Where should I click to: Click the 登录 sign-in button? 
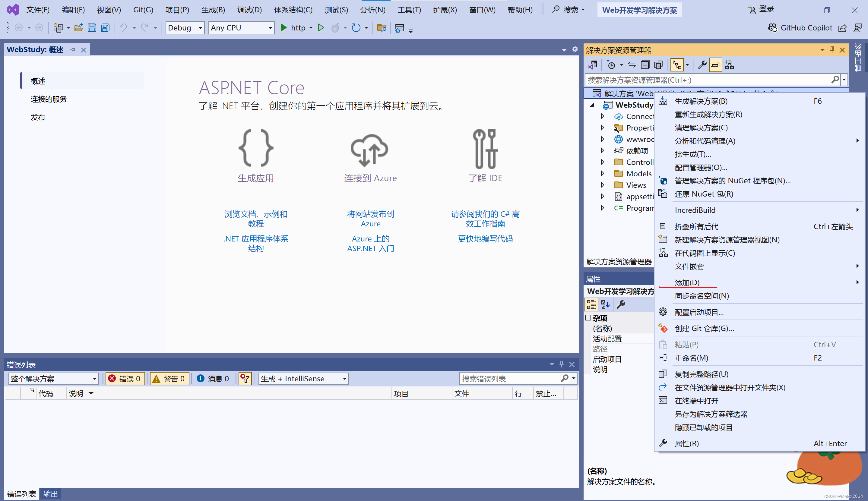tap(761, 9)
